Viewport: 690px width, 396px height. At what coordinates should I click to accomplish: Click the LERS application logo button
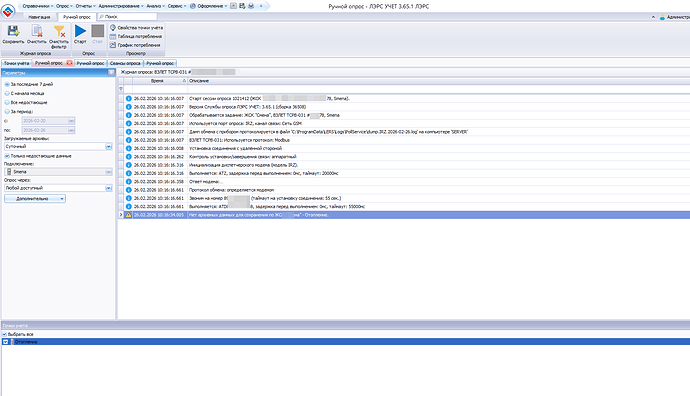click(x=8, y=11)
